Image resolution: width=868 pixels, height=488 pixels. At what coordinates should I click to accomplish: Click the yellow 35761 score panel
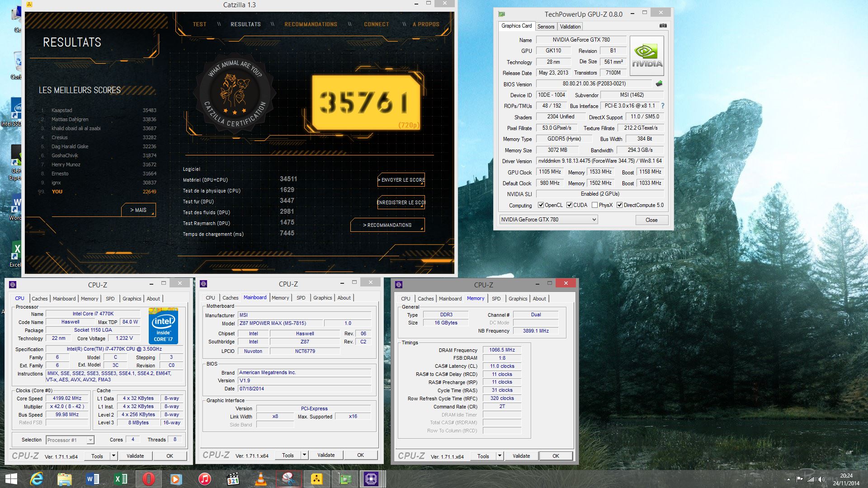point(366,103)
